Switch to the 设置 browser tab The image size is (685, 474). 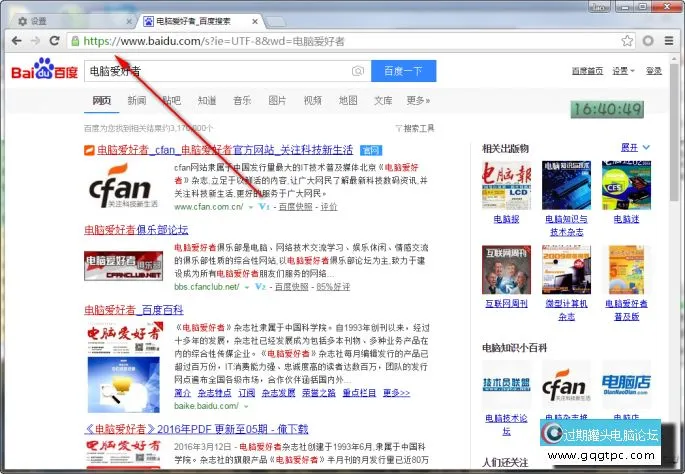[x=72, y=21]
